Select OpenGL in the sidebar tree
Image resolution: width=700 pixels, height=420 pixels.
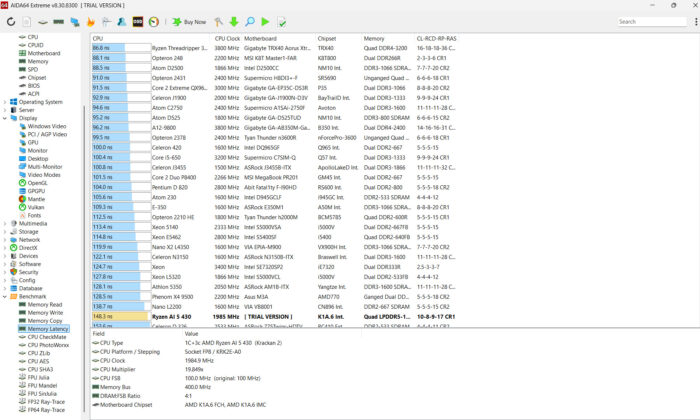(x=37, y=183)
